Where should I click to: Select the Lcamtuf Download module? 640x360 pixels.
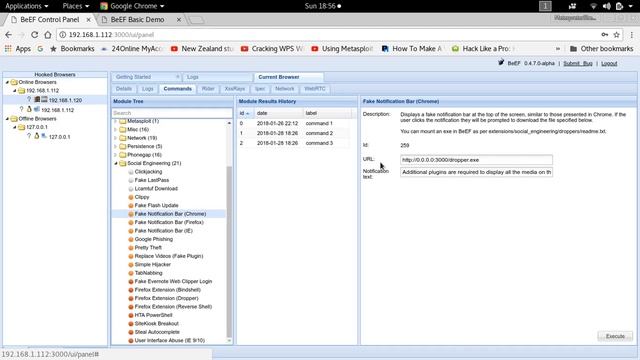pyautogui.click(x=156, y=189)
